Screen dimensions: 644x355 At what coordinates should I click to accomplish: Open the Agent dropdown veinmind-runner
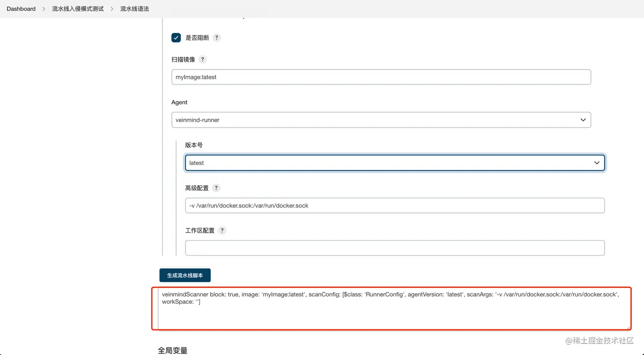(381, 120)
